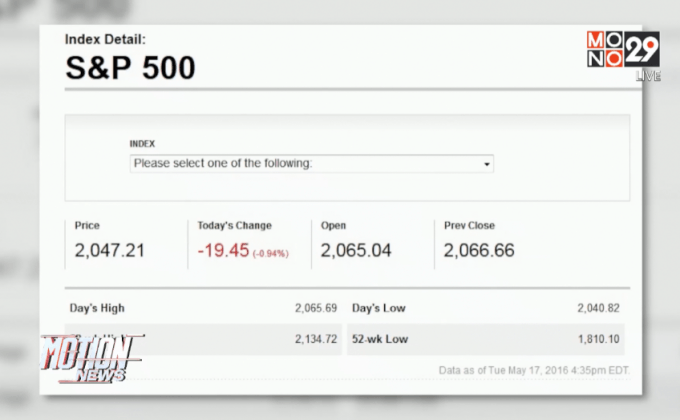
Task: Click the INDEX label above the dropdown
Action: (x=142, y=144)
